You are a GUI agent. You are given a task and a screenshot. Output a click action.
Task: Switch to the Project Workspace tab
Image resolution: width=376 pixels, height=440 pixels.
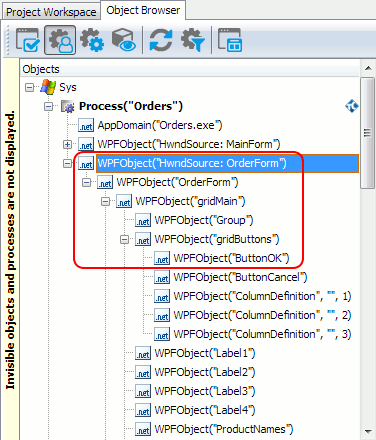point(51,12)
